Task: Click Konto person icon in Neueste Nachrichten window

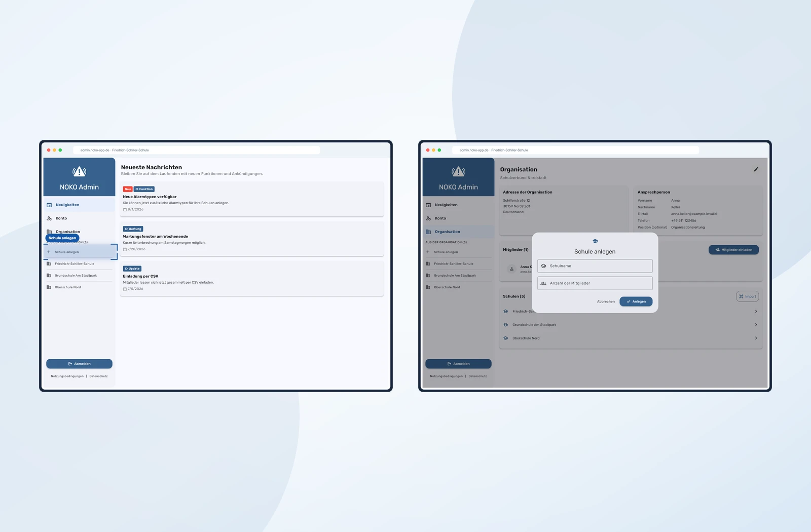Action: click(x=49, y=218)
